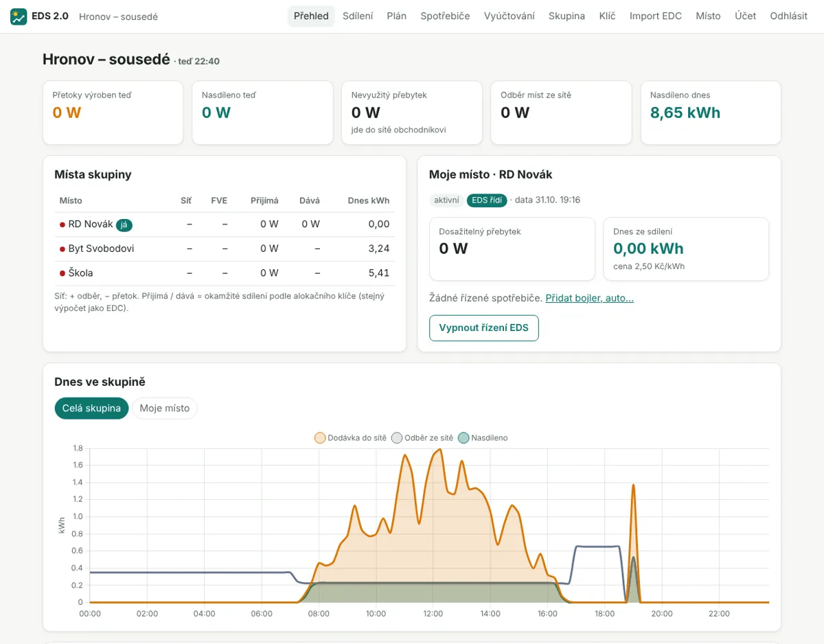This screenshot has height=644, width=824.
Task: Go to Import EDC
Action: 656,16
